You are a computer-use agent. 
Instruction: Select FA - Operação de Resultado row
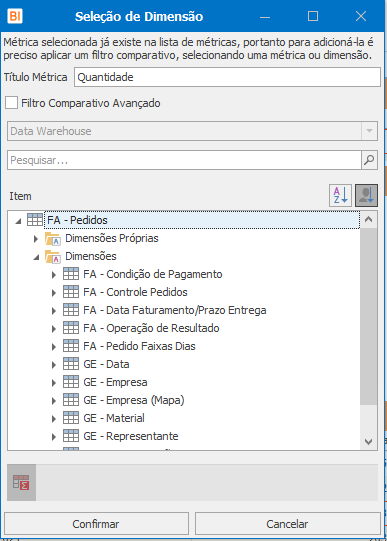click(151, 328)
